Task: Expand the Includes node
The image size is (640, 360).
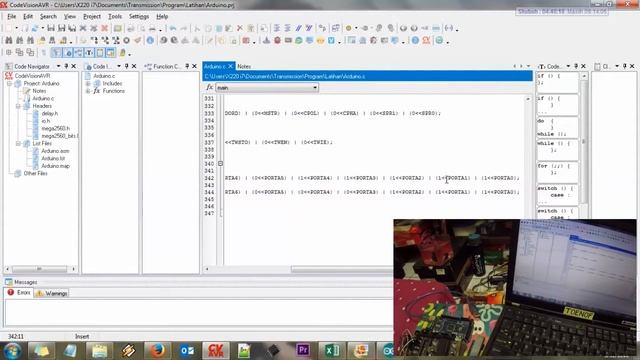Action: 88,84
